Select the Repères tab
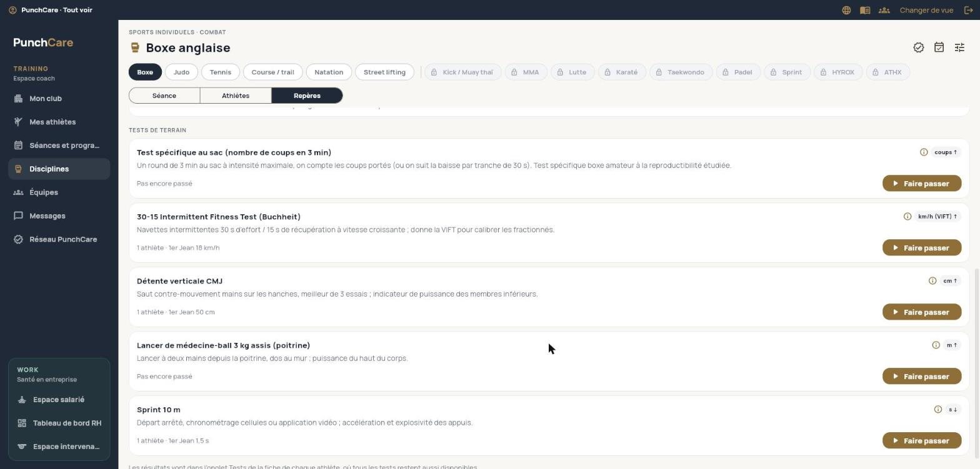Viewport: 980px width, 469px height. pos(307,96)
